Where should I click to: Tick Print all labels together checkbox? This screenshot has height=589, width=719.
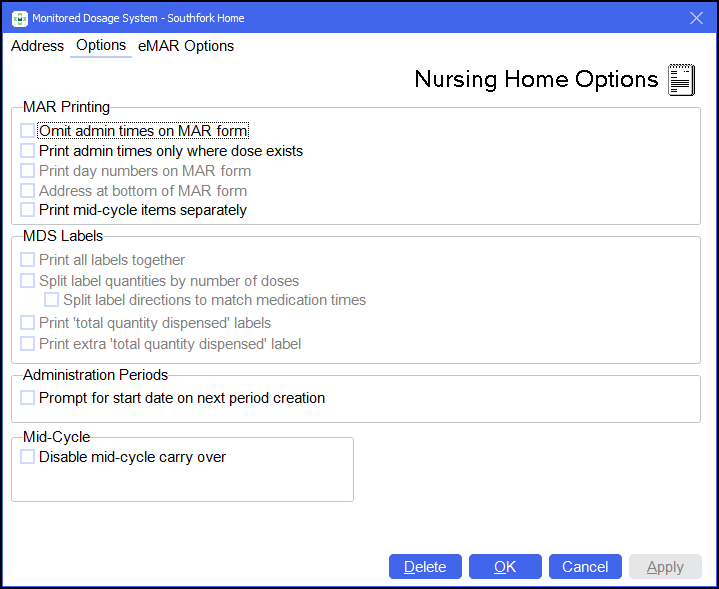27,260
